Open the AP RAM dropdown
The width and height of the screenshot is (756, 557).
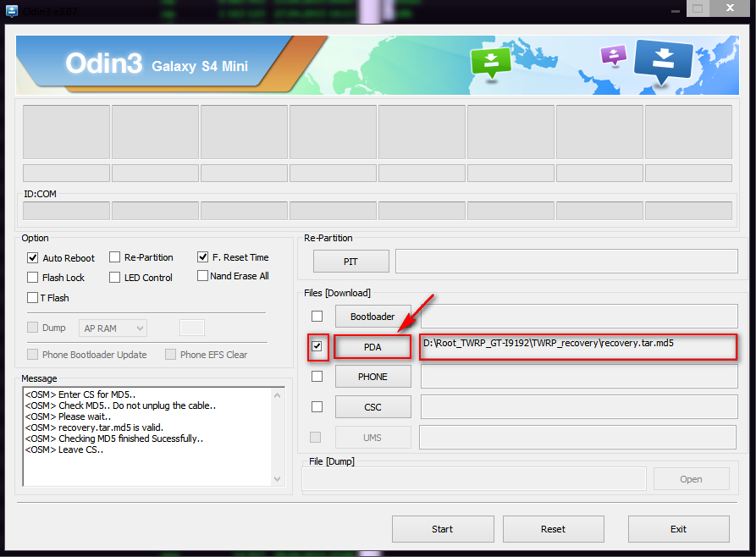click(x=113, y=328)
